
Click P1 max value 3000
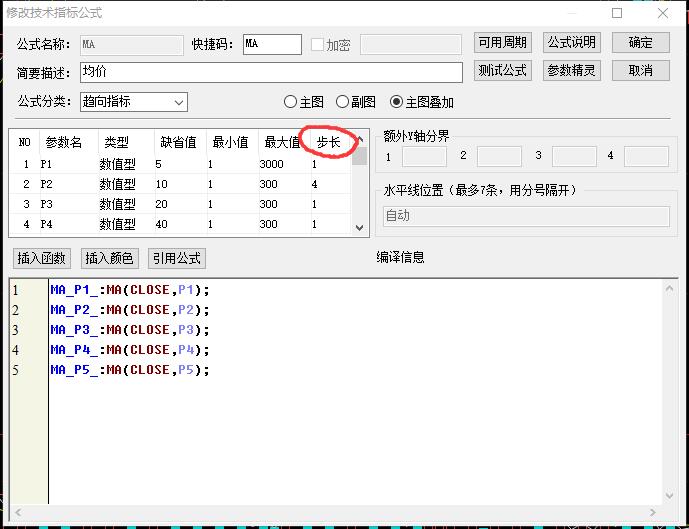click(271, 164)
